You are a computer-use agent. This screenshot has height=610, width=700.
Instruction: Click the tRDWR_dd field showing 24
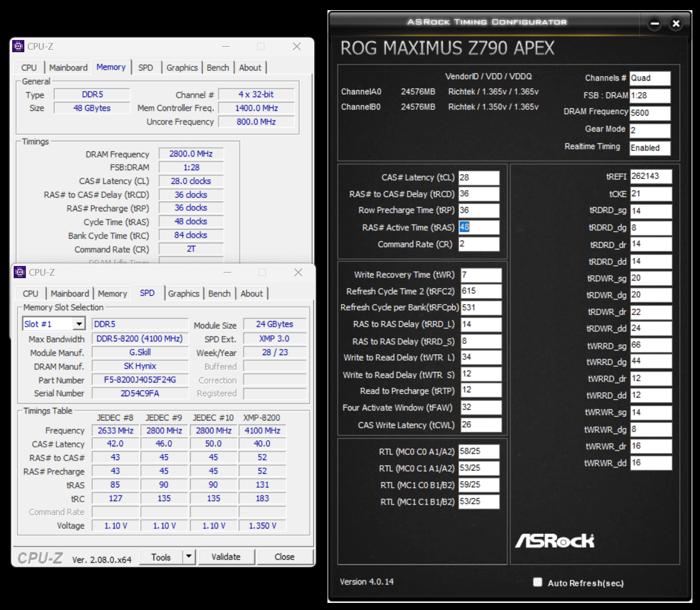click(x=651, y=328)
